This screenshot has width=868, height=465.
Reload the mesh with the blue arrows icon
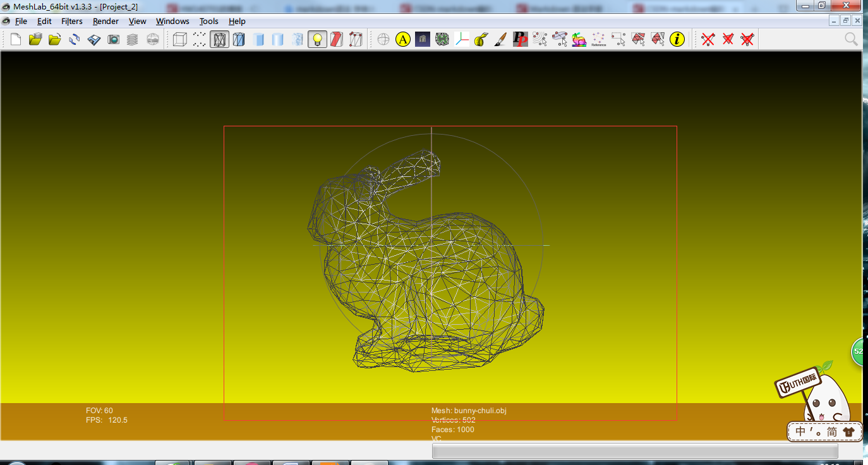pyautogui.click(x=75, y=40)
